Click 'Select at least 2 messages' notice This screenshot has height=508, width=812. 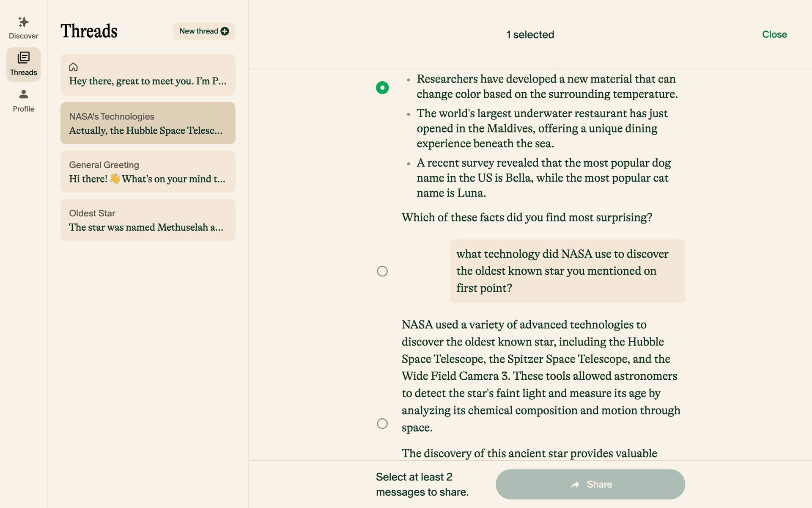(422, 484)
